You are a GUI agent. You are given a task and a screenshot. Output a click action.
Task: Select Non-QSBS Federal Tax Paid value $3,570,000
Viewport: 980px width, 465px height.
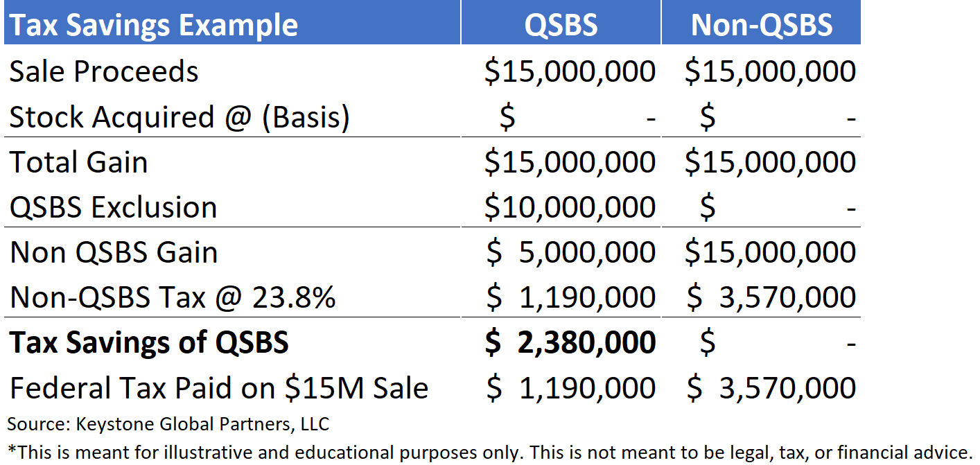tap(770, 388)
